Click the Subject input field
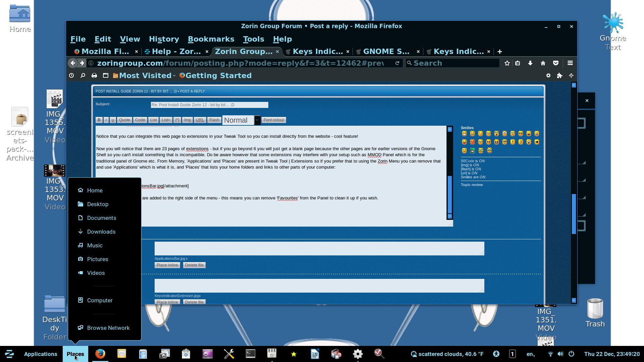Image resolution: width=644 pixels, height=362 pixels. coord(209,105)
